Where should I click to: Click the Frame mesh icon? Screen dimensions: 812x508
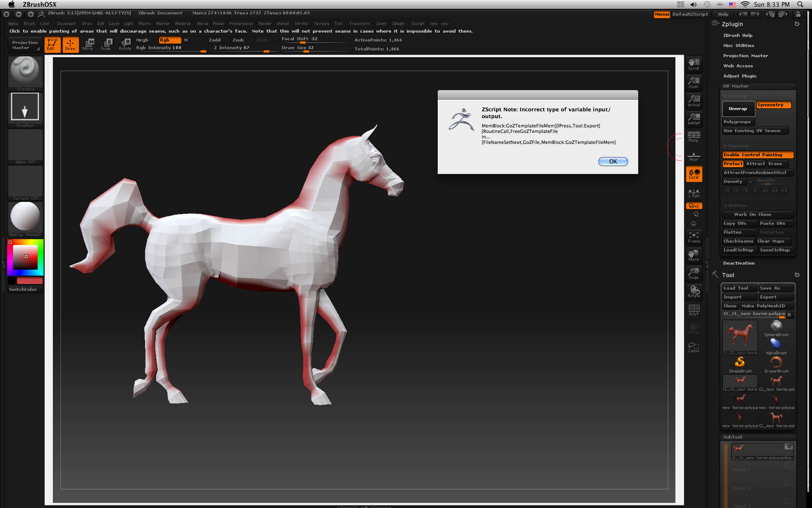tap(694, 237)
